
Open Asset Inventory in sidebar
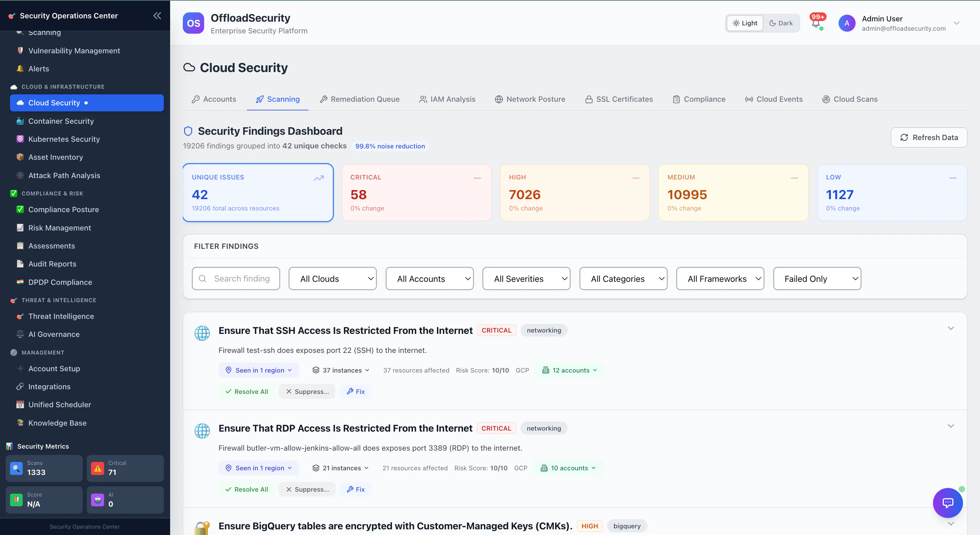87,157
